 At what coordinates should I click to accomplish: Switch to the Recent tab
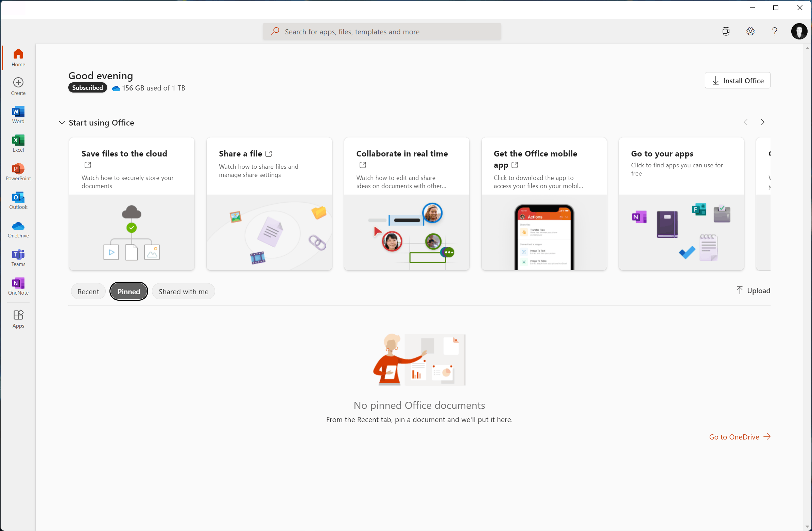[88, 292]
